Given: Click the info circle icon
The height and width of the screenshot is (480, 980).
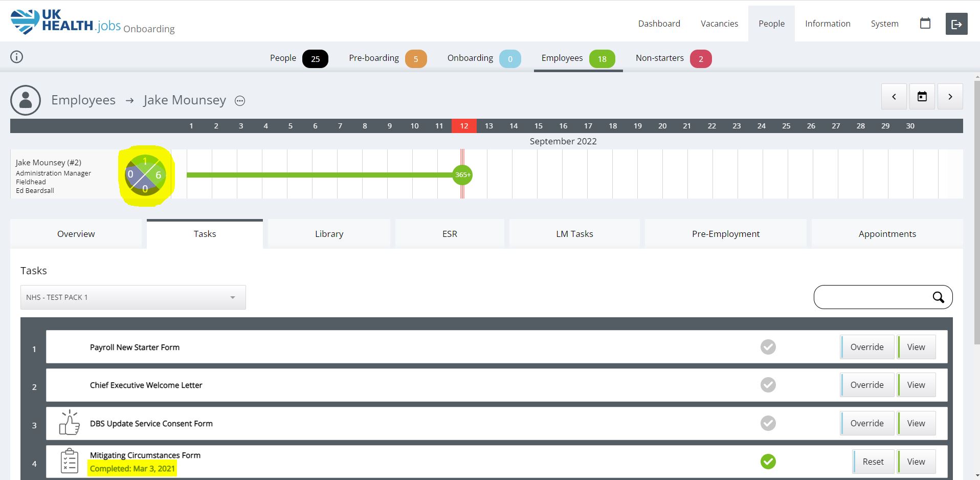Looking at the screenshot, I should (x=17, y=57).
